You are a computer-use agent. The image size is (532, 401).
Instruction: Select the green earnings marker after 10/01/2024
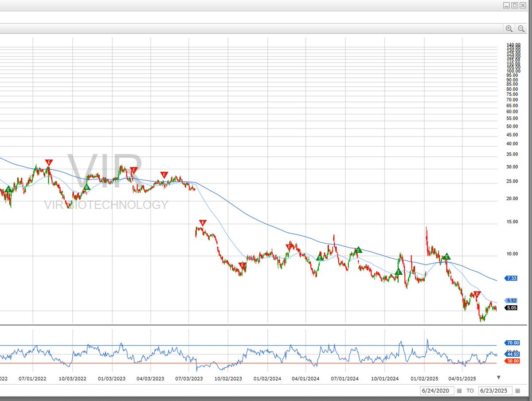[x=398, y=272]
